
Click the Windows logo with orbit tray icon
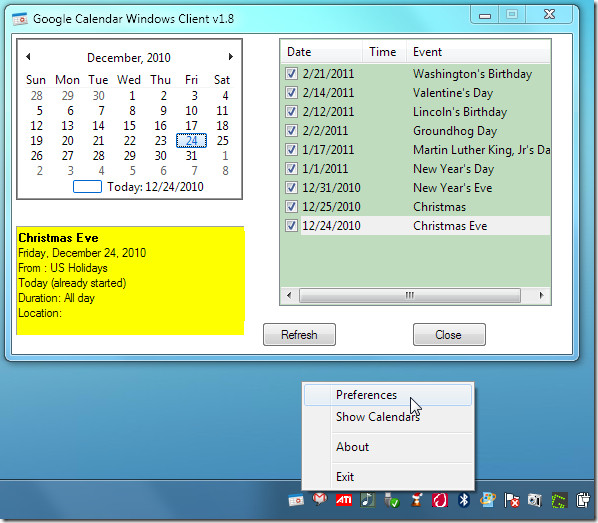click(x=487, y=500)
